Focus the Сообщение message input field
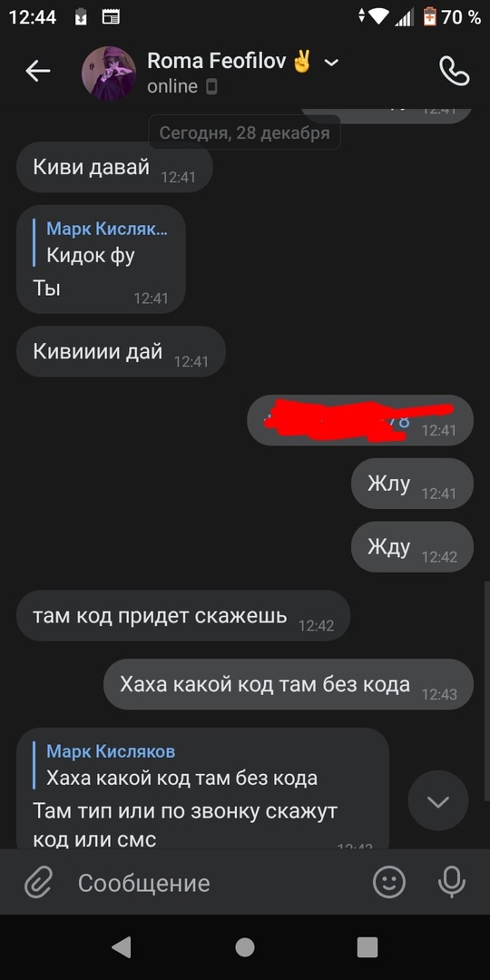Screen dimensions: 490x980 pyautogui.click(x=212, y=883)
